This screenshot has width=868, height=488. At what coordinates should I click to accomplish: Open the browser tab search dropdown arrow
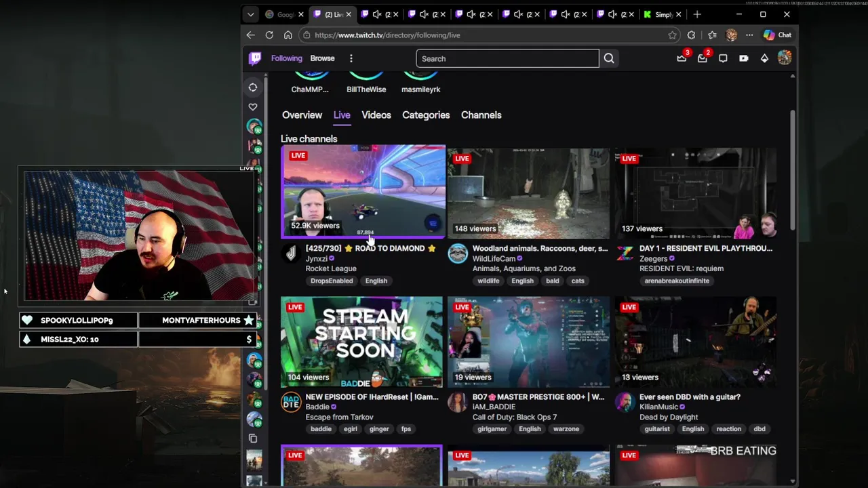coord(251,14)
